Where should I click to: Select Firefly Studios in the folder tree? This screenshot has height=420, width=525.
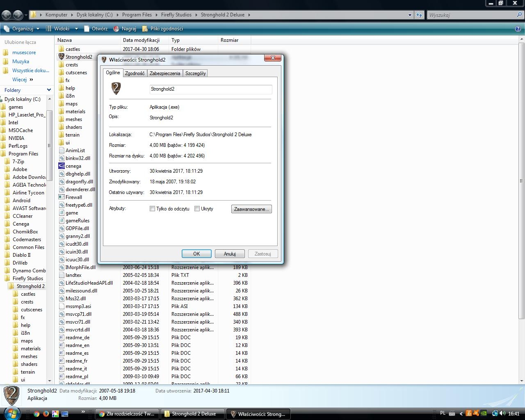coord(27,278)
